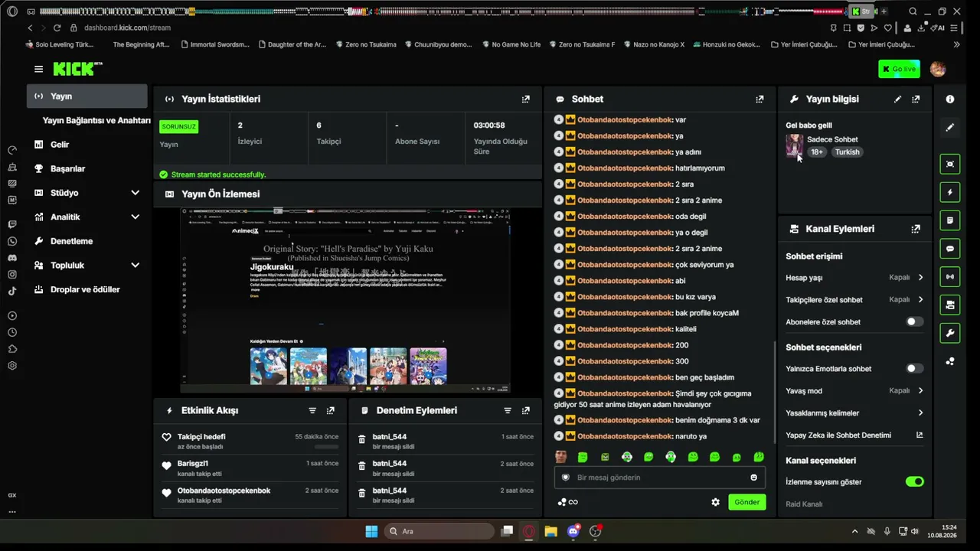The width and height of the screenshot is (980, 551).
Task: Click Barisgzl1 in the activity feed
Action: click(x=193, y=464)
